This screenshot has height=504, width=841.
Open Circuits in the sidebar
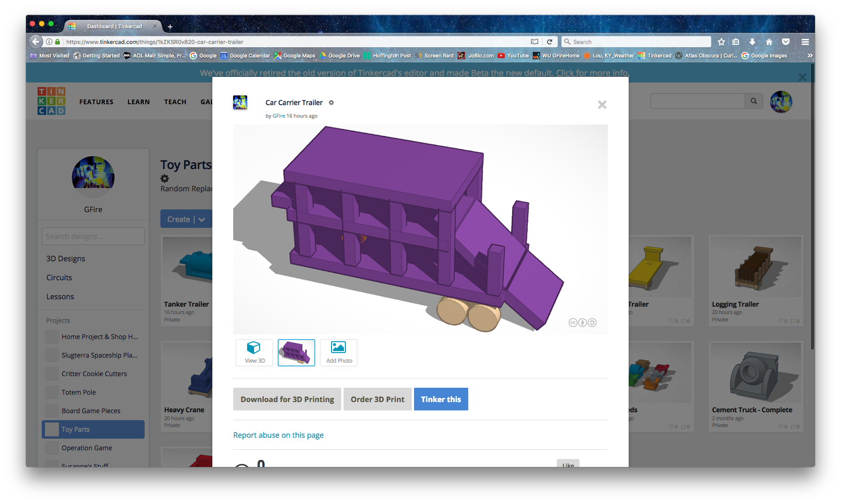click(x=59, y=277)
